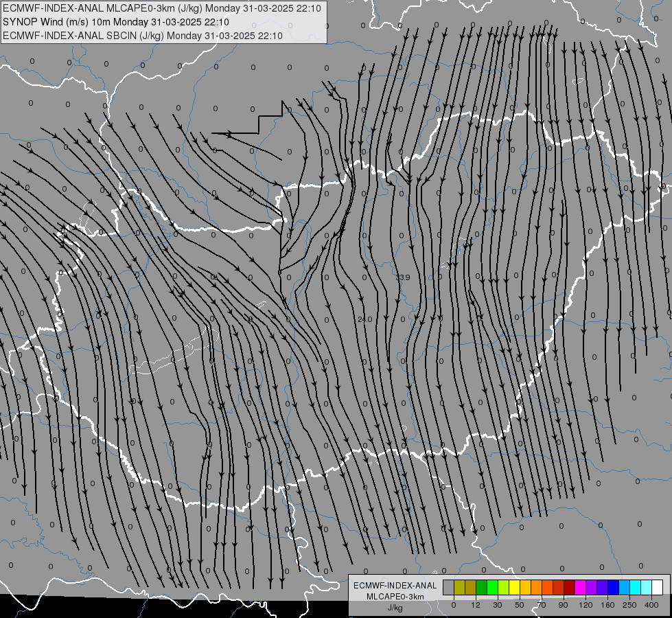Viewport: 672px width, 618px height.
Task: Click the white swatch at legend end
Action: (658, 587)
